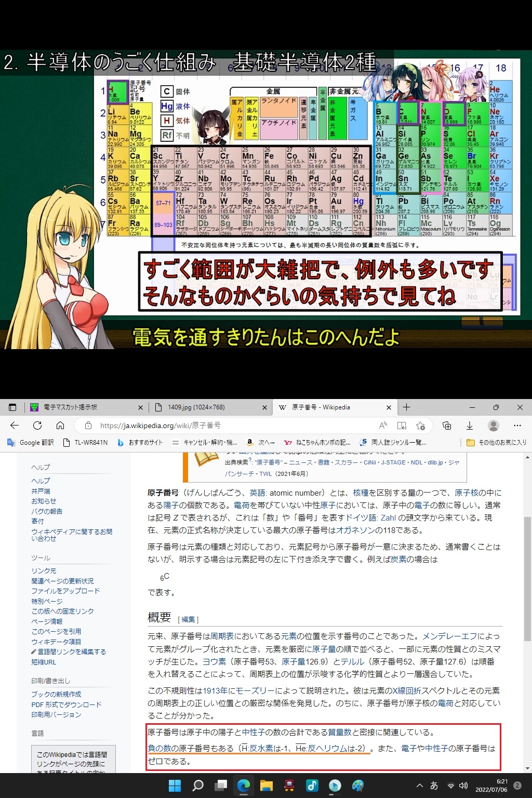Follow the X線回折 link

tap(407, 691)
